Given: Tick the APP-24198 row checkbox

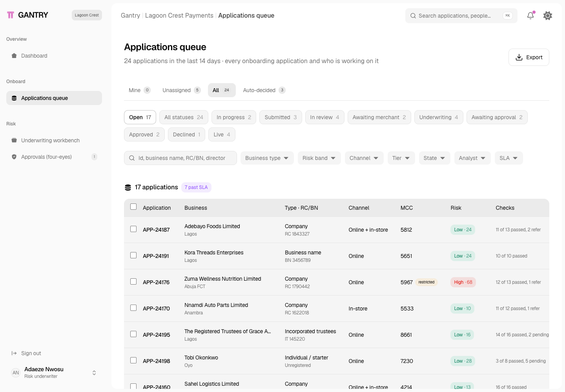Looking at the screenshot, I should click(x=133, y=360).
